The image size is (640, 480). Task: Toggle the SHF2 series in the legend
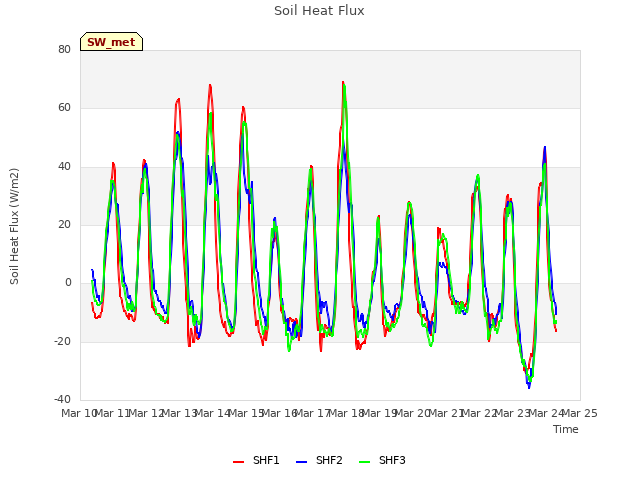[x=319, y=460]
